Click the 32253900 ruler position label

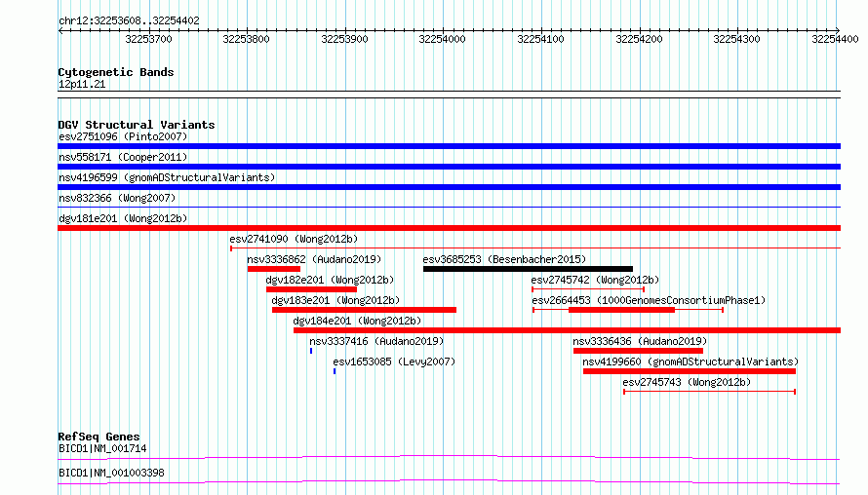(344, 39)
